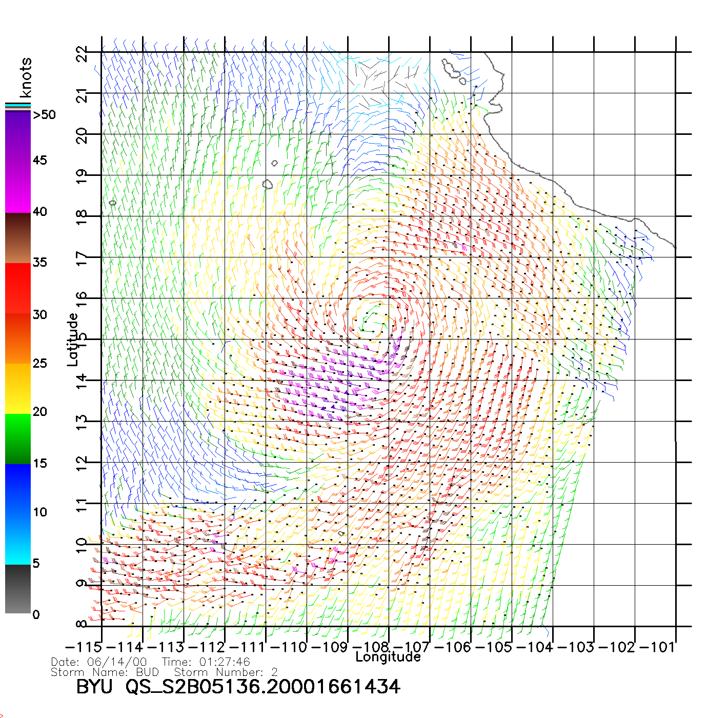
Task: Click the 22 latitude tick label
Action: (82, 53)
